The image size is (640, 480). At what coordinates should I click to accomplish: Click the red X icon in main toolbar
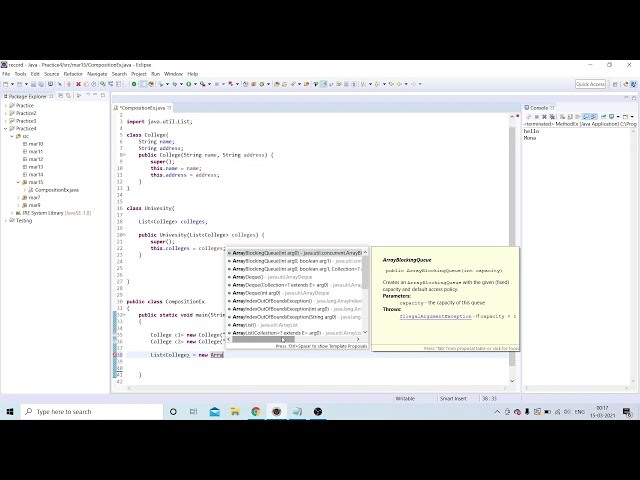(78, 84)
